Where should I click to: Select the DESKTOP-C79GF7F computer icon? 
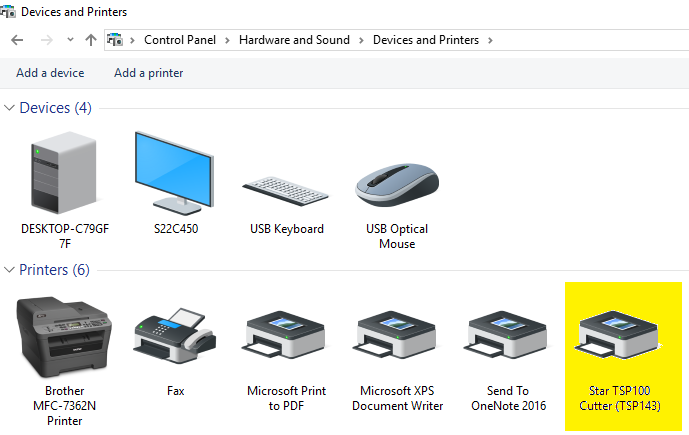pos(64,173)
